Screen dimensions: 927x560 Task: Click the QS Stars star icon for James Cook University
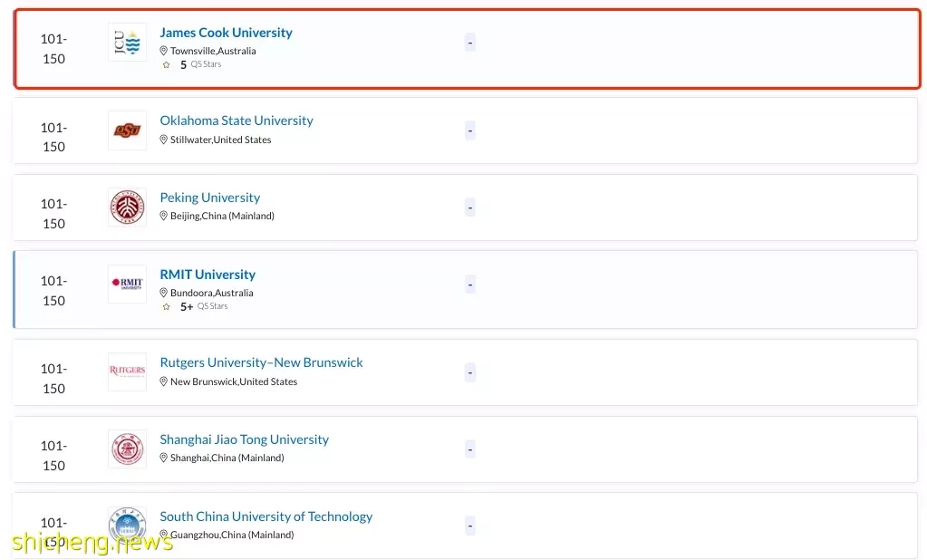pyautogui.click(x=166, y=65)
